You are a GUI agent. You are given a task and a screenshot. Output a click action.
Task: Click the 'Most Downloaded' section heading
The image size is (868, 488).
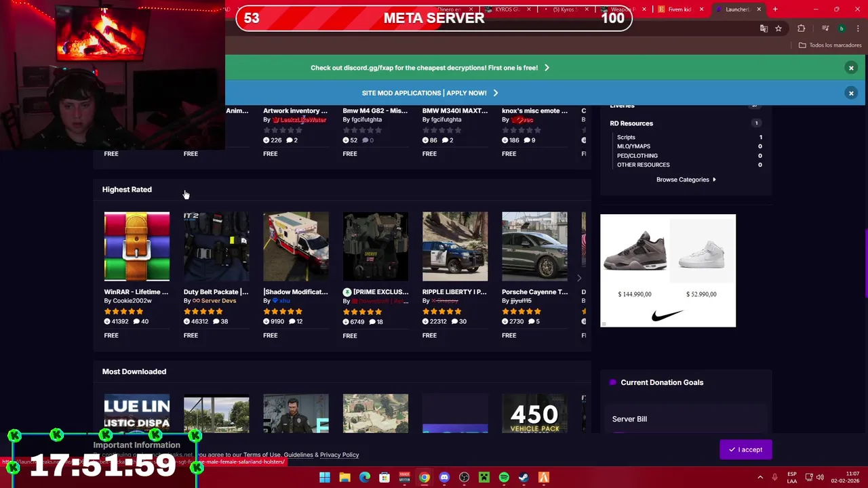[134, 371]
